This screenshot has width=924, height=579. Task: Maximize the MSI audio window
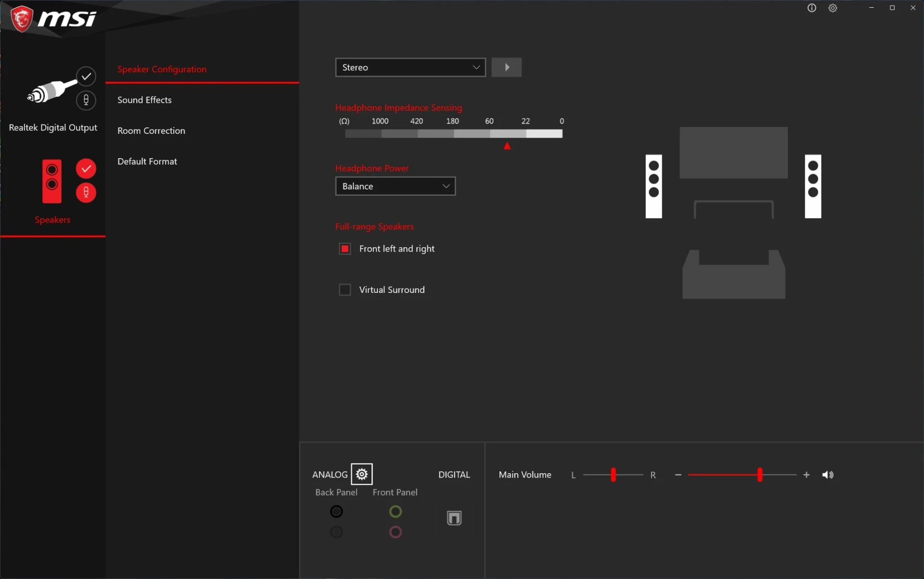click(x=892, y=8)
